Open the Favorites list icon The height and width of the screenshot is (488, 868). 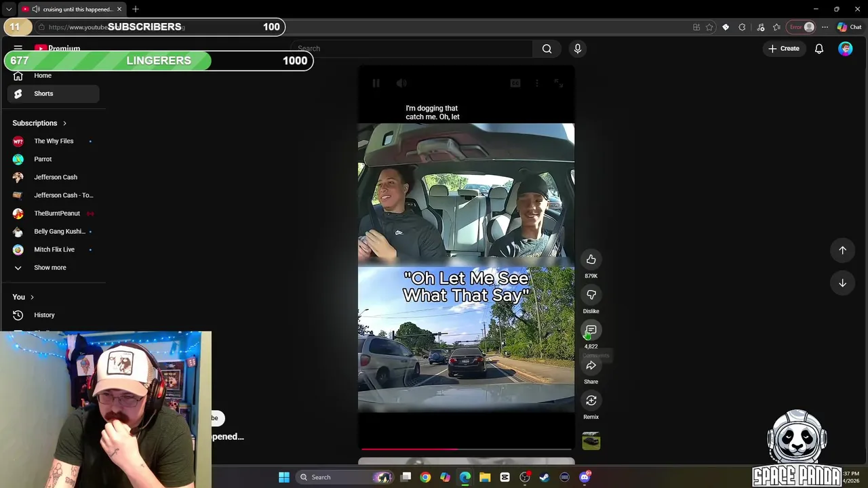click(776, 27)
